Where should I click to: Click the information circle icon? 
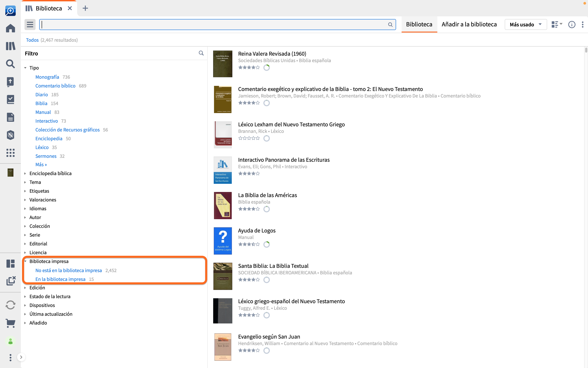pos(572,24)
